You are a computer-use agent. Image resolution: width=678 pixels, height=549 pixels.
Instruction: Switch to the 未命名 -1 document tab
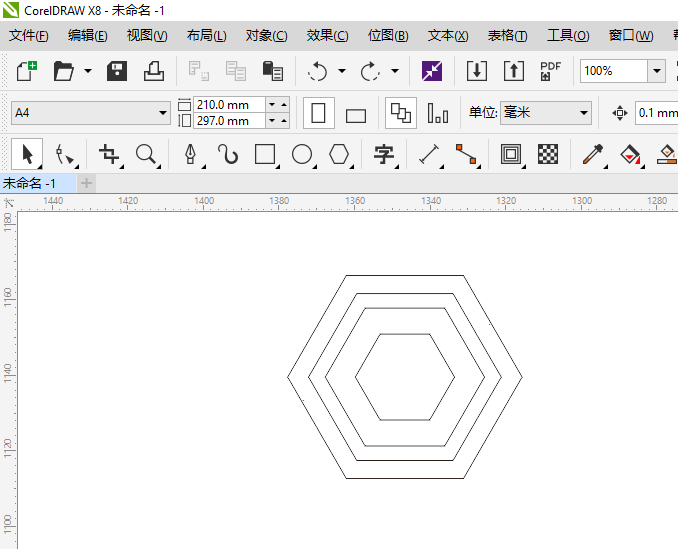click(x=30, y=183)
